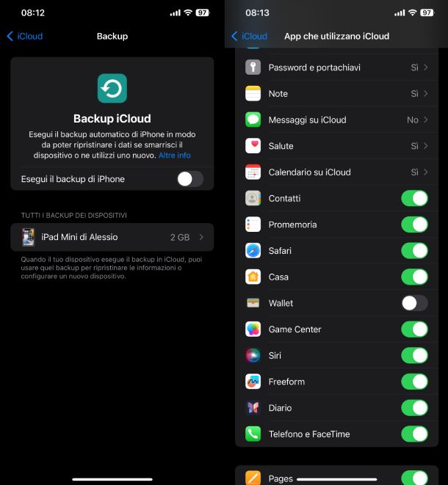The width and height of the screenshot is (448, 485).
Task: Tap the Pages app icon
Action: (253, 478)
